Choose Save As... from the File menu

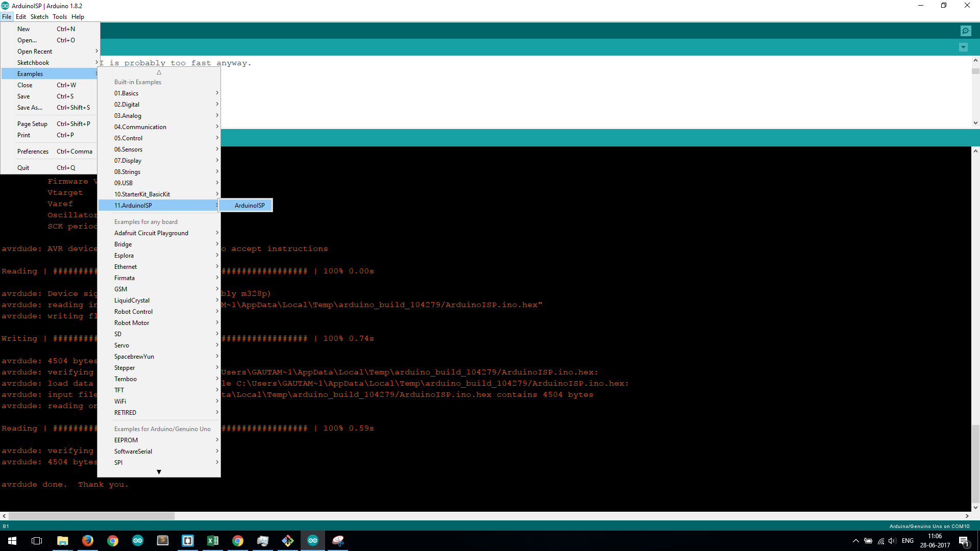coord(50,108)
